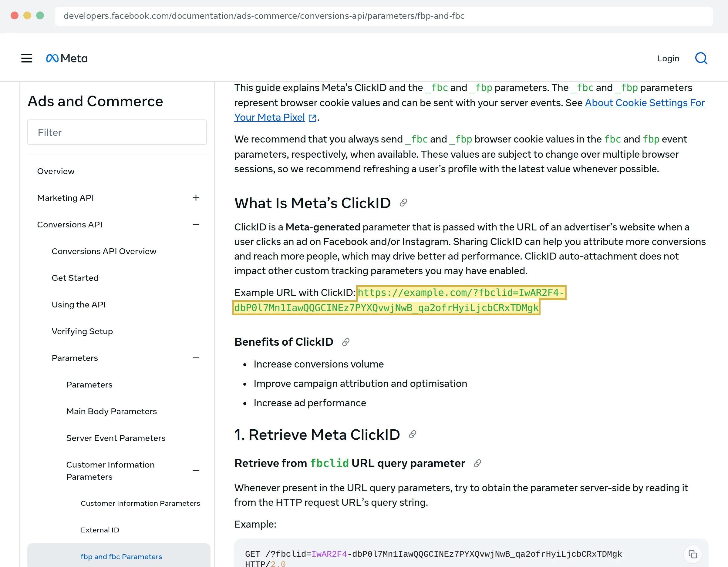Viewport: 728px width, 567px height.
Task: Collapse the Conversions API section
Action: click(196, 225)
